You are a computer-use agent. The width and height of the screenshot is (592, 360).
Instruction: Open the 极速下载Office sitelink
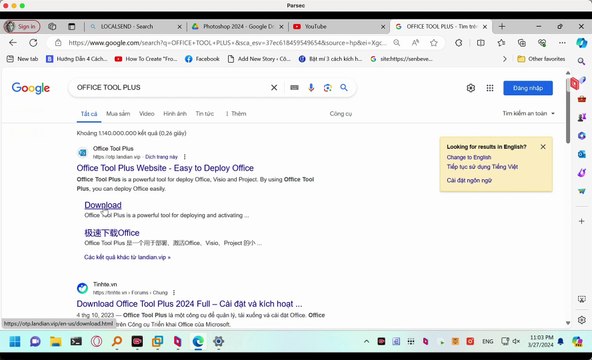tap(112, 233)
